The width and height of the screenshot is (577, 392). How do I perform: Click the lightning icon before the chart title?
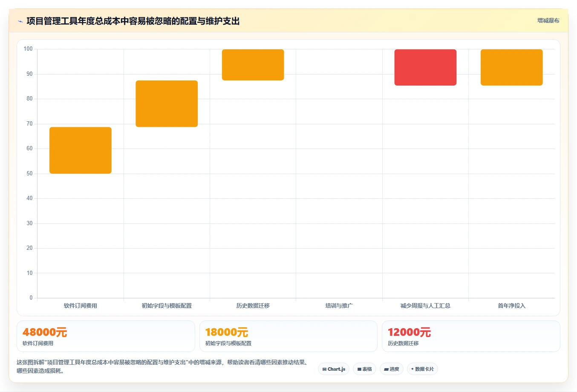(x=20, y=21)
